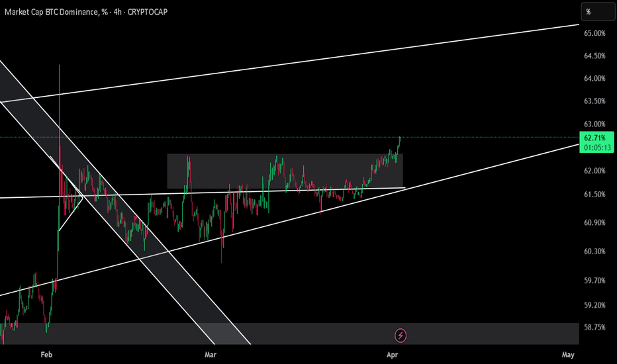This screenshot has height=364, width=617.
Task: Click the countdown timer 01:05:13
Action: tap(597, 148)
